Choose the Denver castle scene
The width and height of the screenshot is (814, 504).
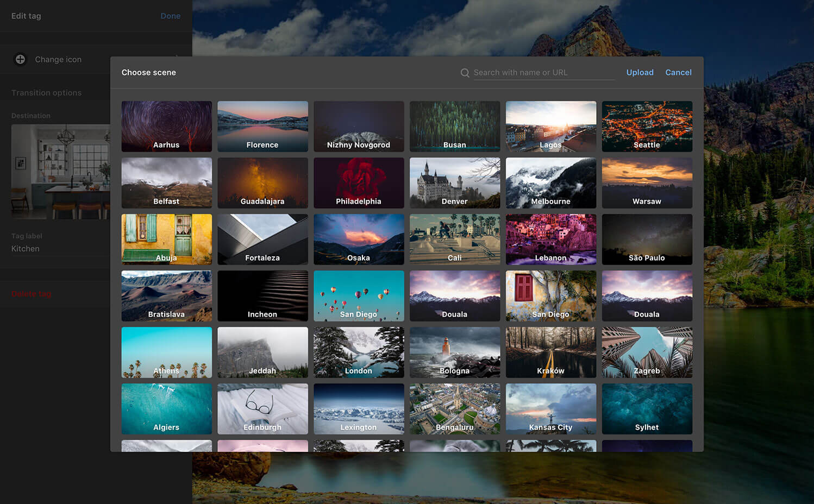454,182
